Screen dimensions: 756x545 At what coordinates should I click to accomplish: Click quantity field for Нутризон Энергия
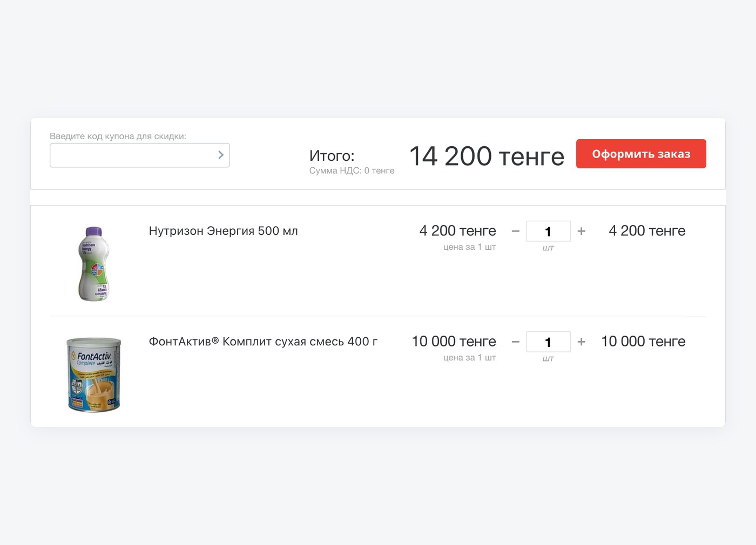548,231
